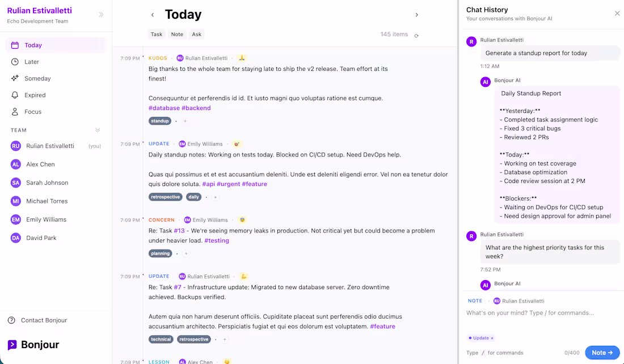The width and height of the screenshot is (624, 364).
Task: Click the Contact Bonjour help icon
Action: (11, 320)
